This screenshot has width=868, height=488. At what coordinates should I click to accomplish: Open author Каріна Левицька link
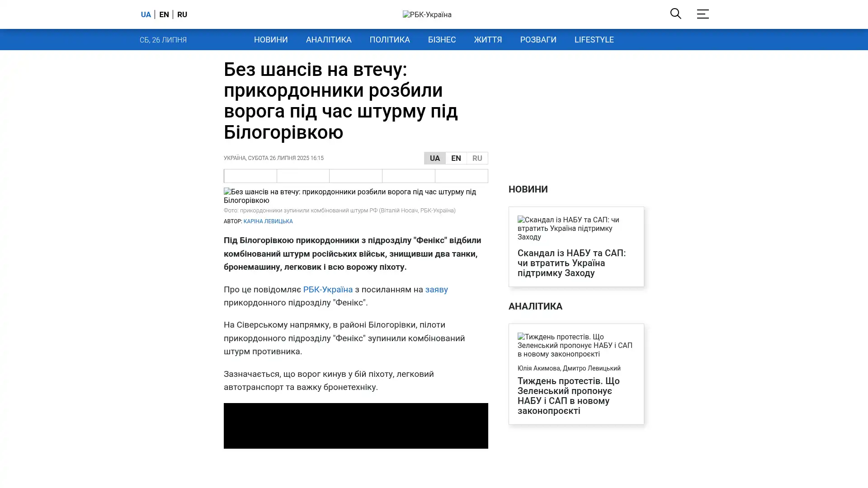[x=268, y=221]
